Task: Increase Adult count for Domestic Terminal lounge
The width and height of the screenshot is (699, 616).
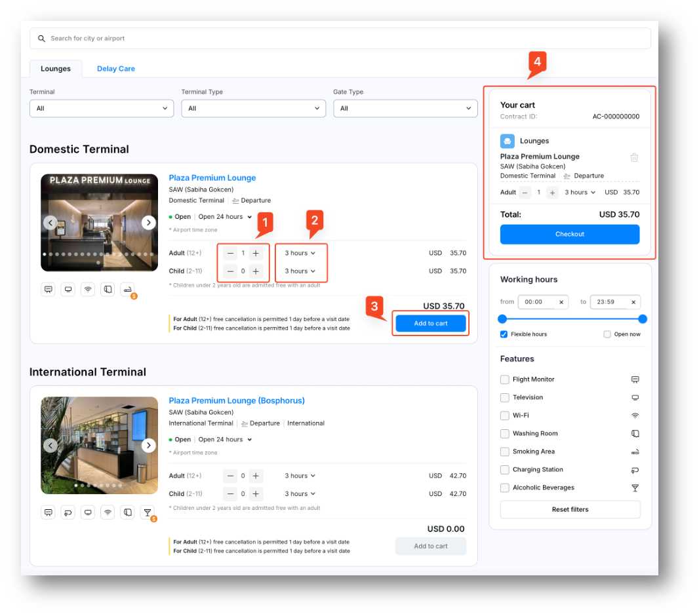Action: coord(256,253)
